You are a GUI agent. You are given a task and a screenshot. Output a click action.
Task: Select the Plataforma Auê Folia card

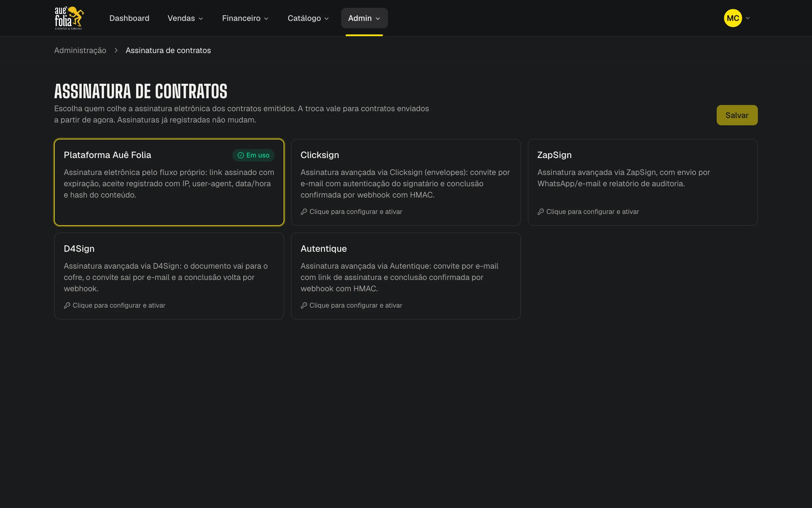(169, 182)
